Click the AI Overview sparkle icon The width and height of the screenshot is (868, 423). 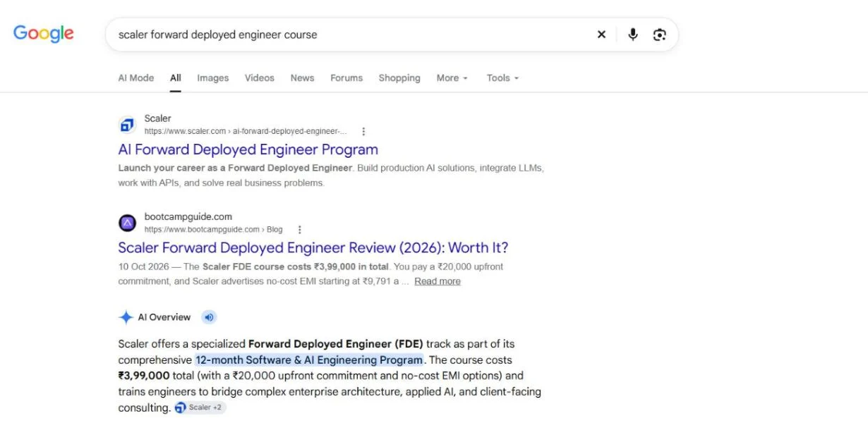126,317
